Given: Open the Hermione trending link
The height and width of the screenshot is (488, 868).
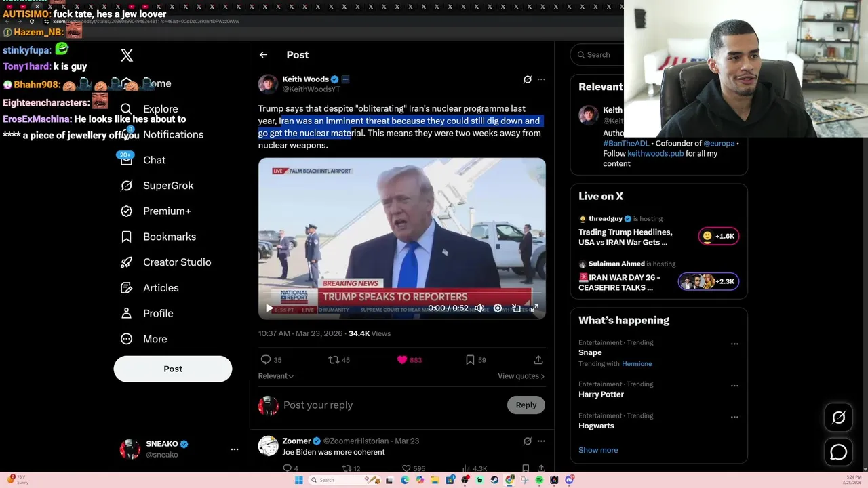Looking at the screenshot, I should point(637,364).
